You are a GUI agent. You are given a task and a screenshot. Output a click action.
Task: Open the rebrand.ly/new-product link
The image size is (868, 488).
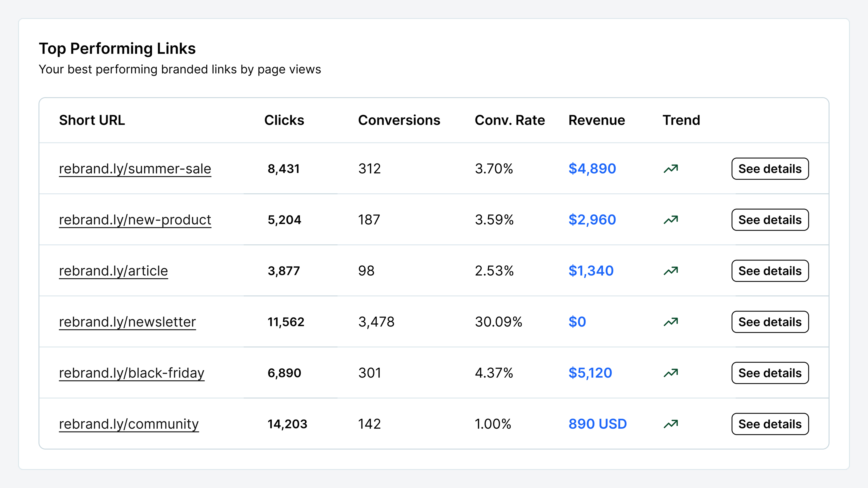(x=135, y=220)
